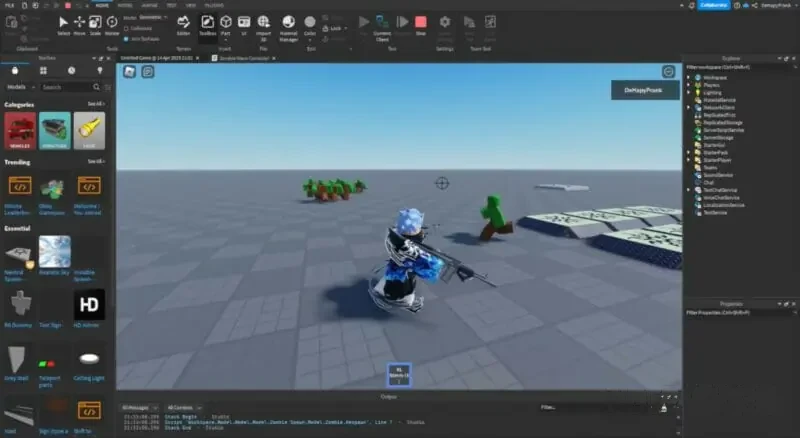Image resolution: width=800 pixels, height=438 pixels.
Task: Click the Toolbox search magnifier icon
Action: click(x=96, y=87)
